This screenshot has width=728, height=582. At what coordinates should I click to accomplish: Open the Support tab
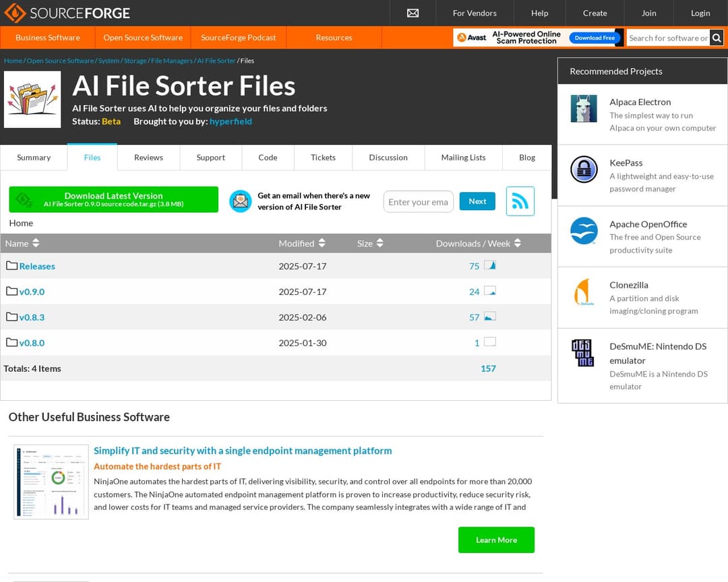pyautogui.click(x=211, y=158)
